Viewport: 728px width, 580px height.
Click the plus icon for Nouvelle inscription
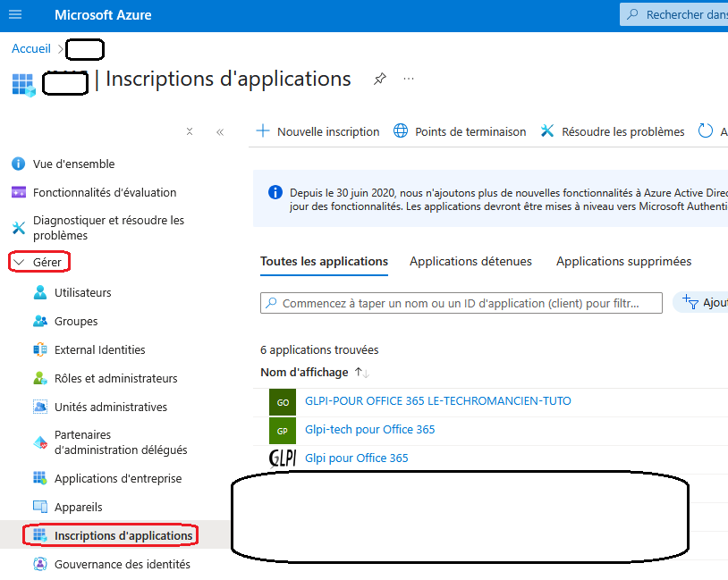tap(263, 130)
